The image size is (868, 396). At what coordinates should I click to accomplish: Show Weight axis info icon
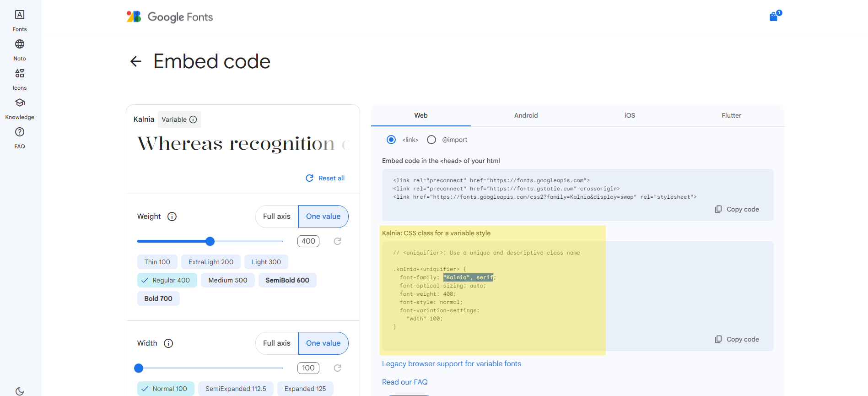tap(172, 217)
